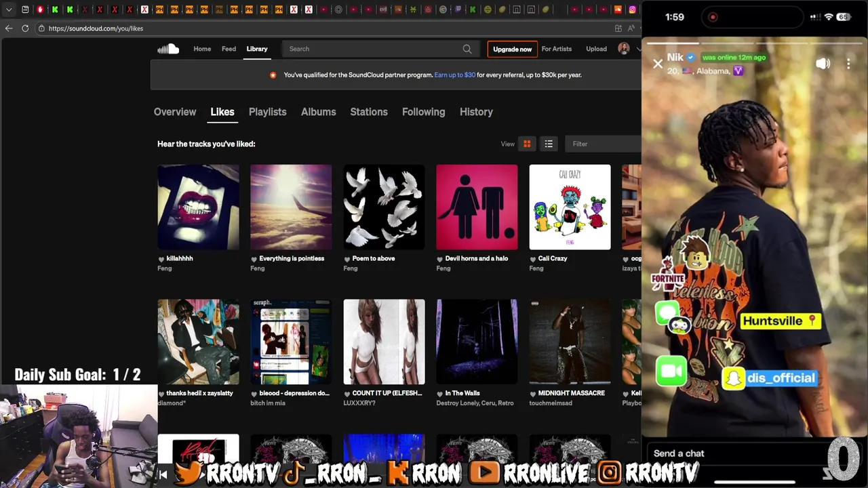Click the Likes tab
This screenshot has height=488, width=868.
pos(222,112)
